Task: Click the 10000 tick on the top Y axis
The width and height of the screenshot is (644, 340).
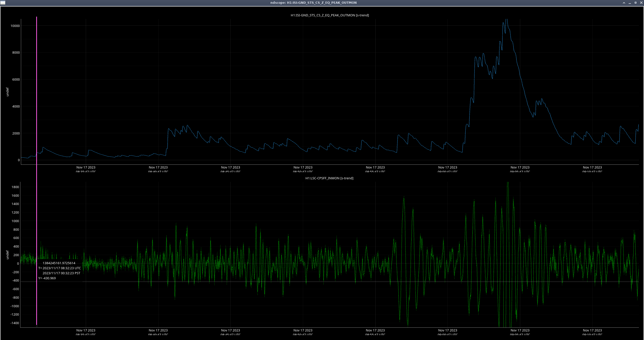Action: pos(15,26)
